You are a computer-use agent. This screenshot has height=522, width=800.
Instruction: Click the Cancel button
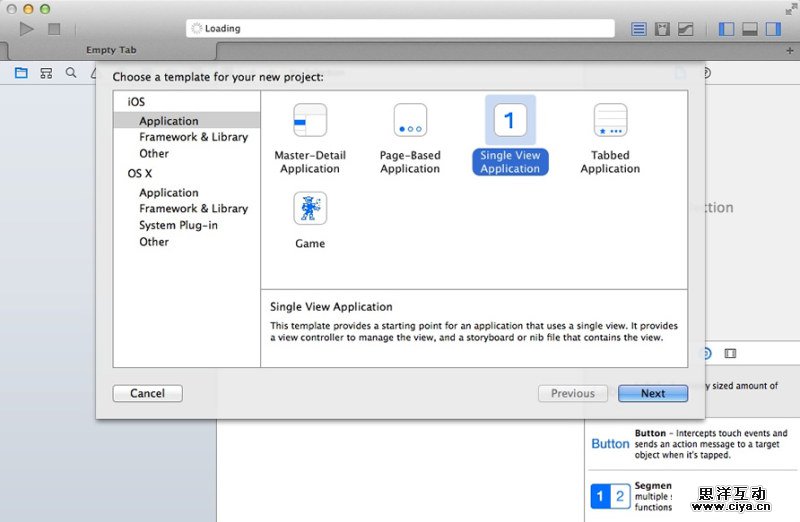point(147,393)
